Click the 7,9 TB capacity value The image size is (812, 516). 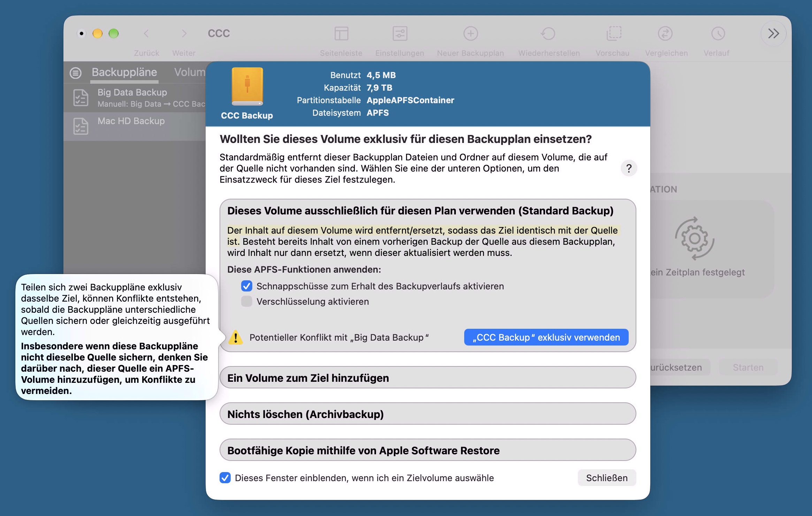[x=380, y=88]
